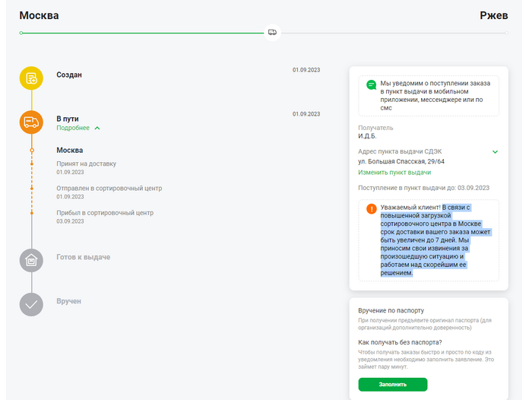
Task: Click the gray checkmark Вручен icon
Action: click(31, 304)
